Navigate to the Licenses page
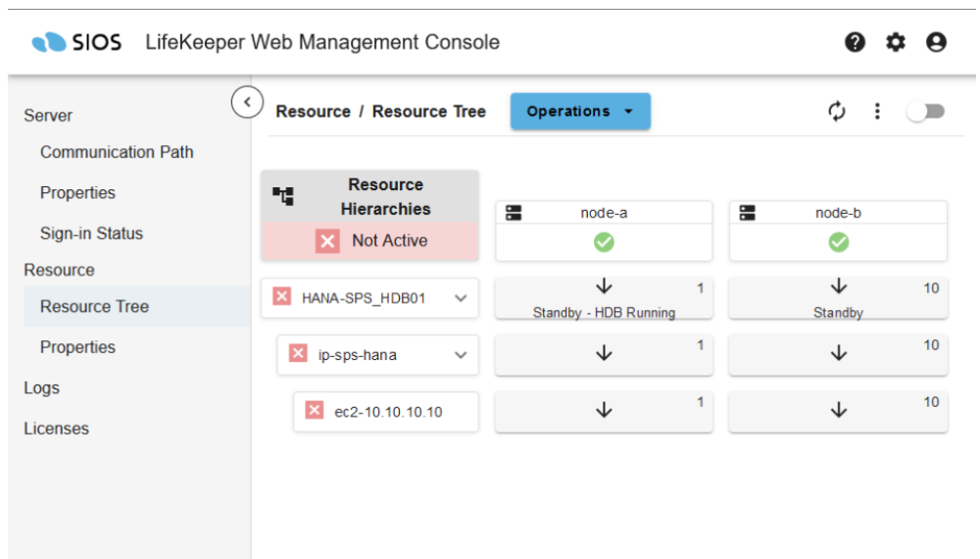Screen dimensions: 980x559 (x=56, y=429)
